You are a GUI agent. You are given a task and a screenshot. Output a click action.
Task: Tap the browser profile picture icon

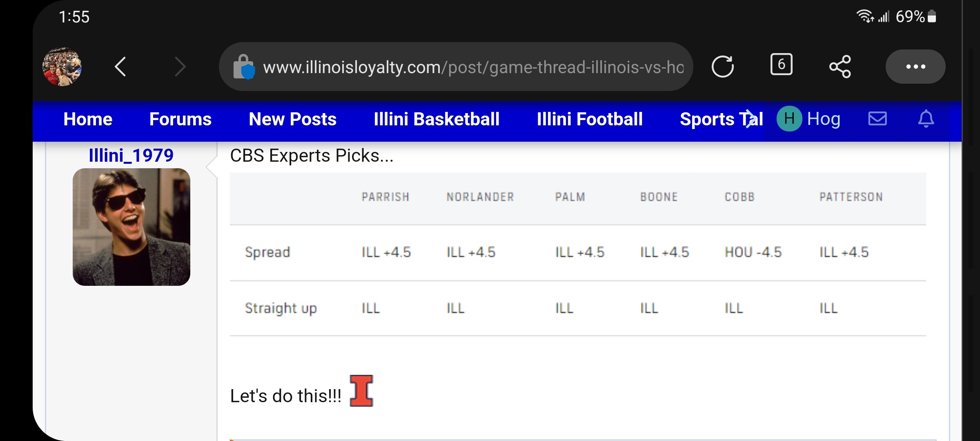62,67
